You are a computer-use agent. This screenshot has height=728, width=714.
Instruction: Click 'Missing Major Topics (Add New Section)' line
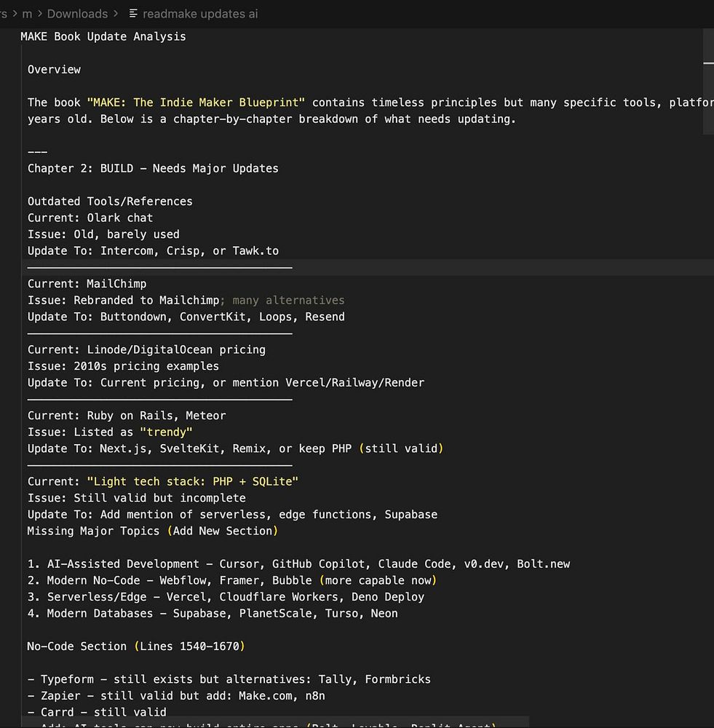click(153, 531)
